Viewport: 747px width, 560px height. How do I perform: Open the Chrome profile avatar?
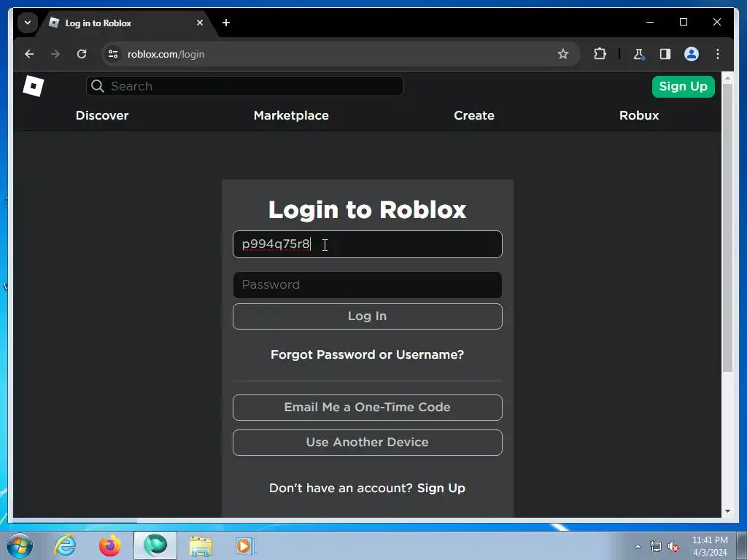[x=692, y=54]
